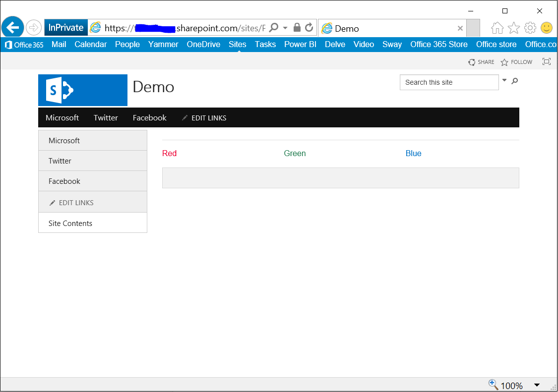
Task: Maximize the browser window
Action: pos(504,11)
